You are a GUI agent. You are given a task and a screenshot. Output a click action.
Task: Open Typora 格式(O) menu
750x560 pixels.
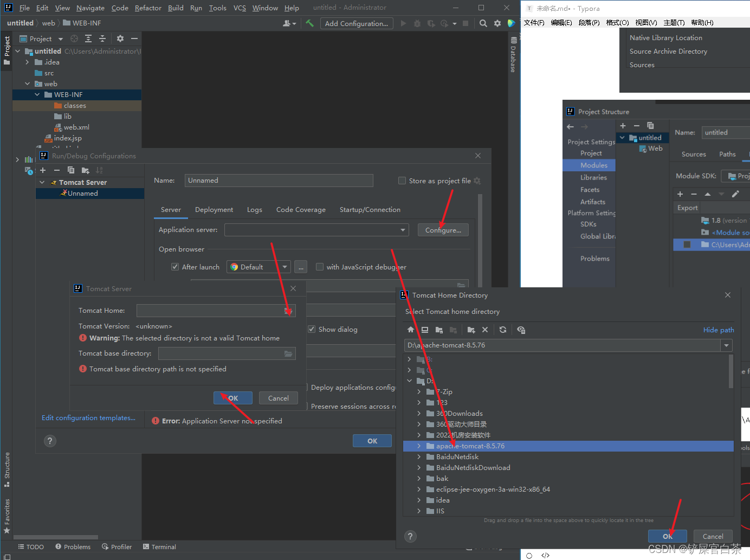coord(617,23)
